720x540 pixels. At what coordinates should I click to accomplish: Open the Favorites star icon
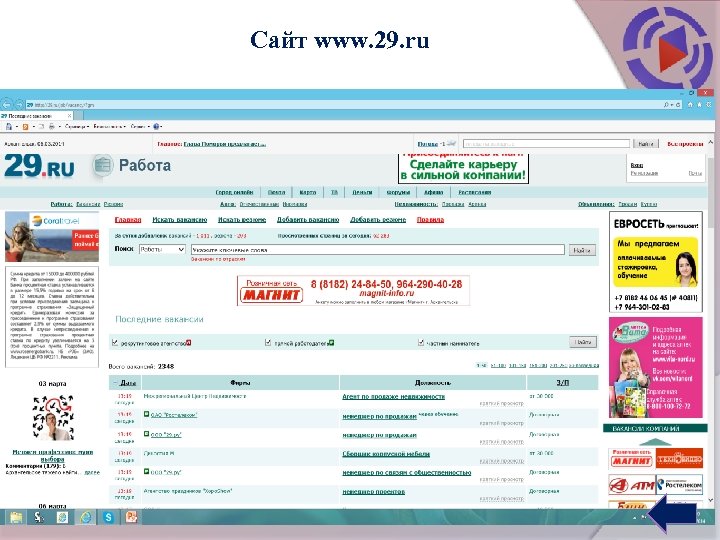pos(700,105)
